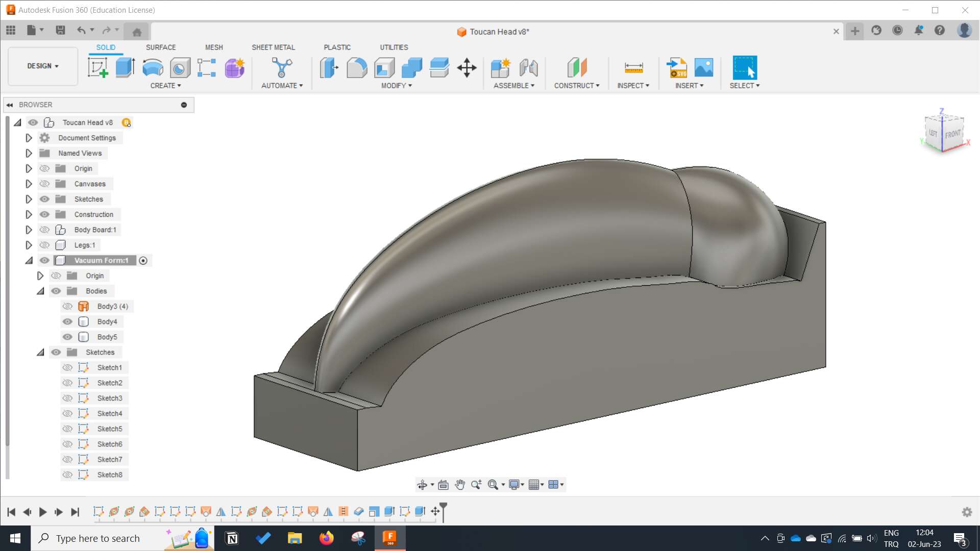The width and height of the screenshot is (980, 551).
Task: Select the Measure tool
Action: [x=633, y=67]
